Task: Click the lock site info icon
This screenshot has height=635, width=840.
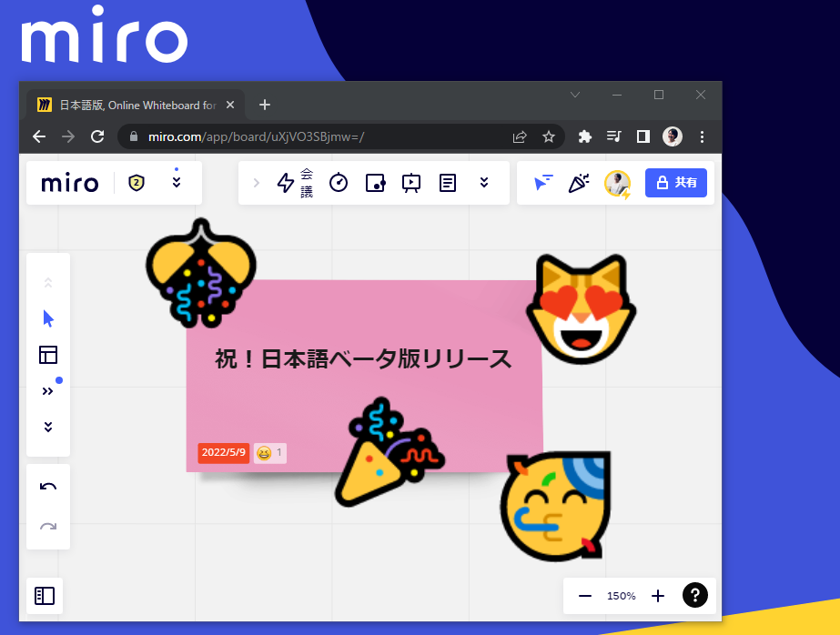Action: (x=134, y=136)
